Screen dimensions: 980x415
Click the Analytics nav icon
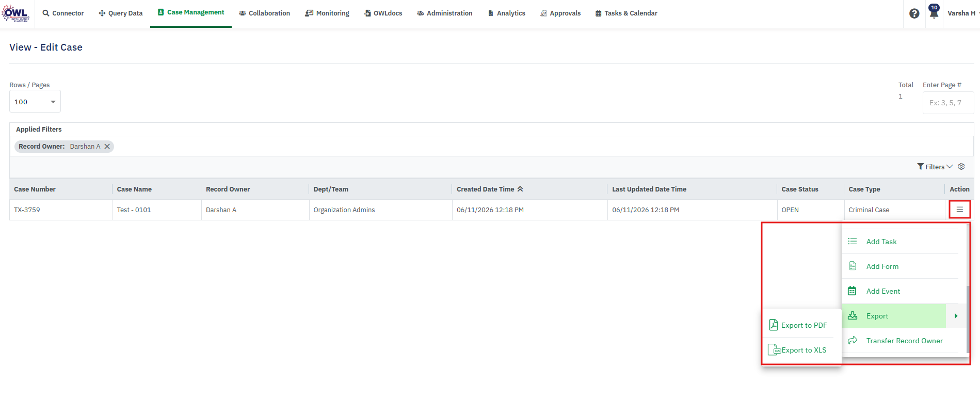pos(491,13)
